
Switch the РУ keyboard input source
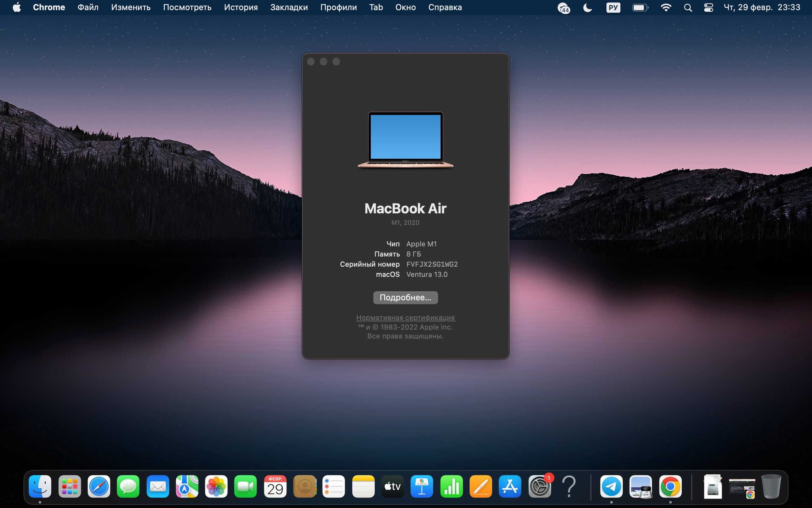613,7
